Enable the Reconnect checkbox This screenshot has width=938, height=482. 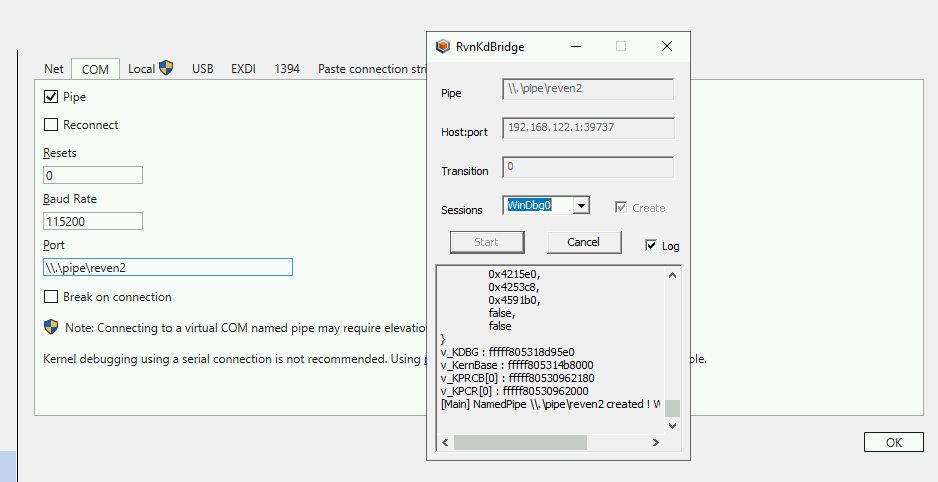(x=51, y=124)
